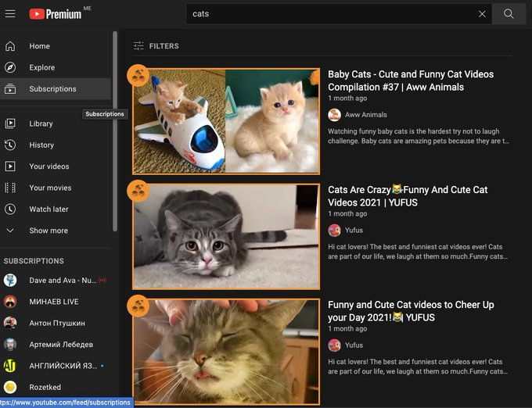
Task: Click the YouTube Premium logo
Action: point(56,14)
